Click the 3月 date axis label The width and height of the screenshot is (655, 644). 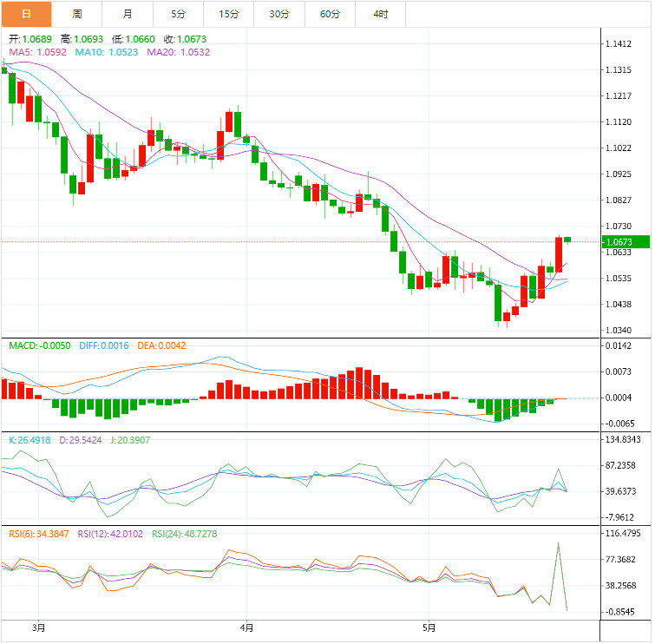tap(38, 628)
